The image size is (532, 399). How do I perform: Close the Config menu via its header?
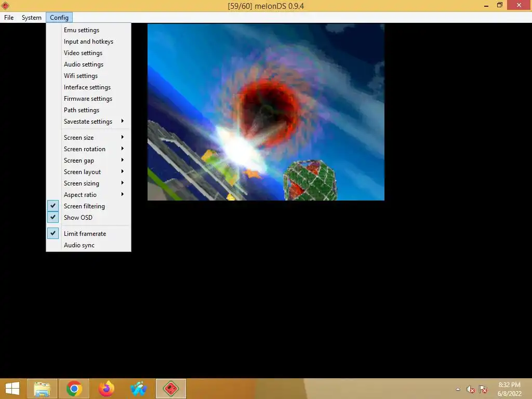coord(59,18)
